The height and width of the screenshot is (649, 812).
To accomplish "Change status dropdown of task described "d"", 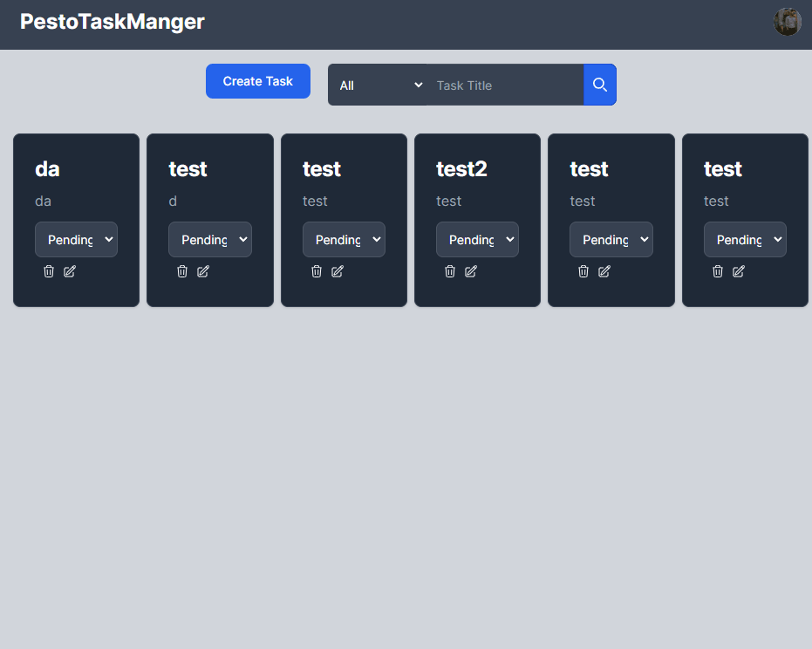I will pyautogui.click(x=209, y=240).
